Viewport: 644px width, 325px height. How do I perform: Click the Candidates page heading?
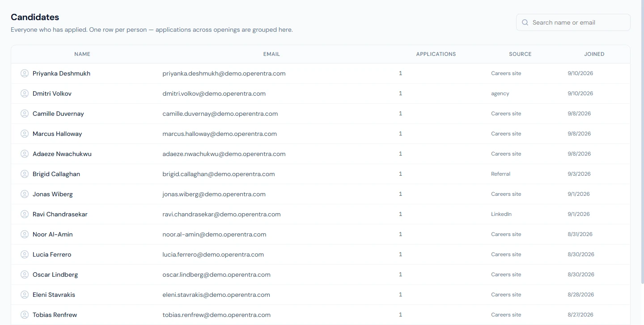pos(35,17)
